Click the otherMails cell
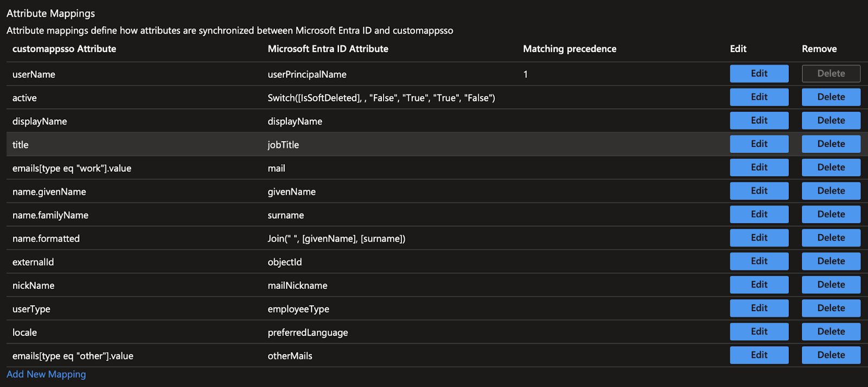The height and width of the screenshot is (387, 868). click(290, 356)
